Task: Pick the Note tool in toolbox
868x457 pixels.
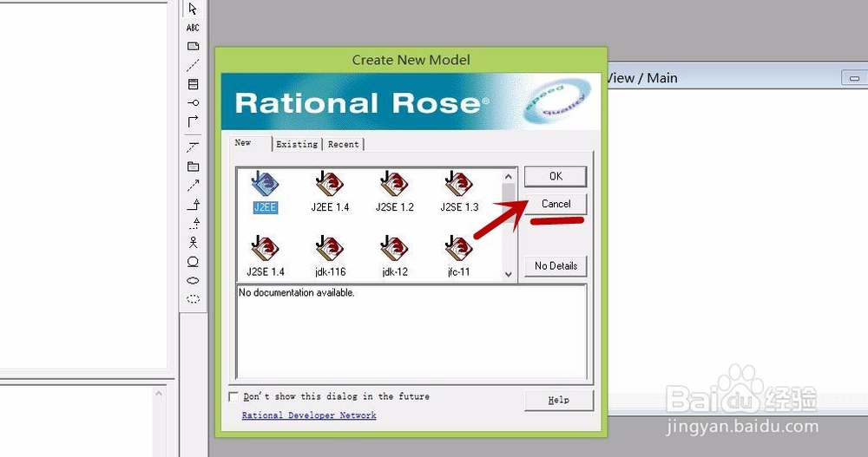Action: tap(193, 47)
